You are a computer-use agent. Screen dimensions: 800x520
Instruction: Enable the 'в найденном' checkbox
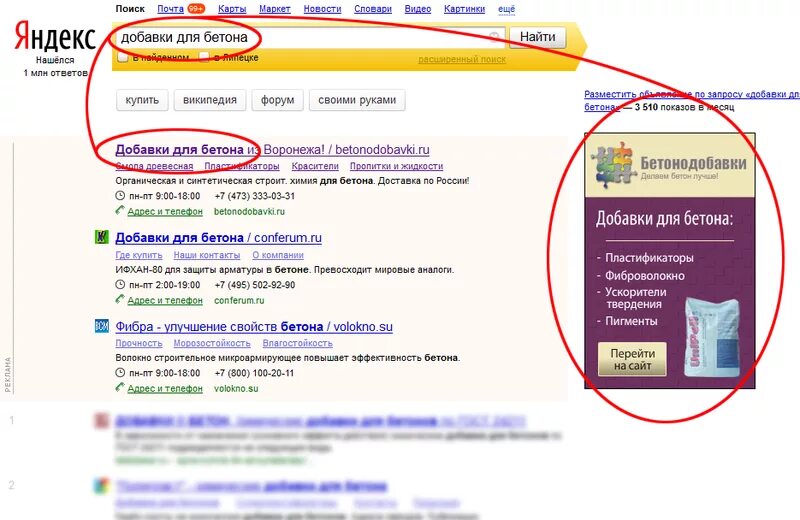click(x=122, y=57)
